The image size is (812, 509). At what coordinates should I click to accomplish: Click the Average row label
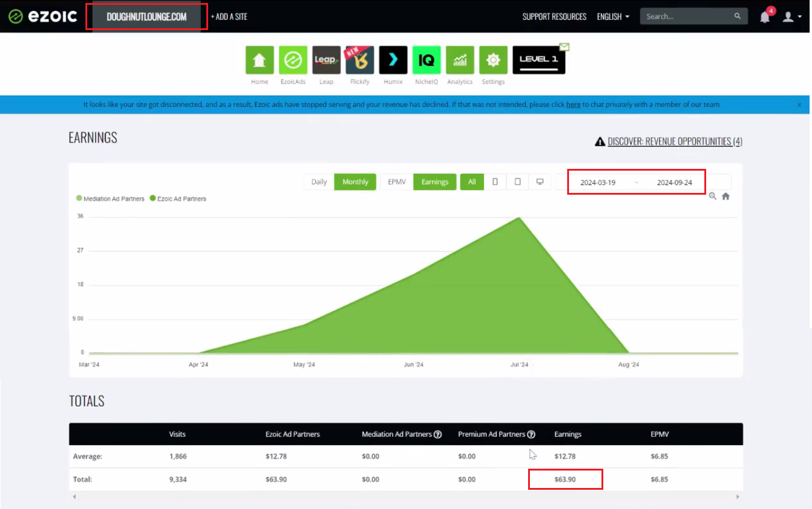(x=87, y=456)
